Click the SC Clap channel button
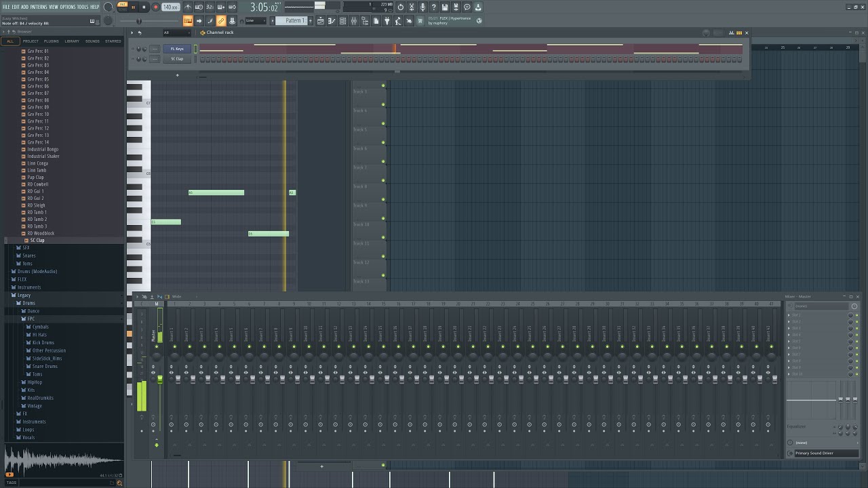 (177, 59)
